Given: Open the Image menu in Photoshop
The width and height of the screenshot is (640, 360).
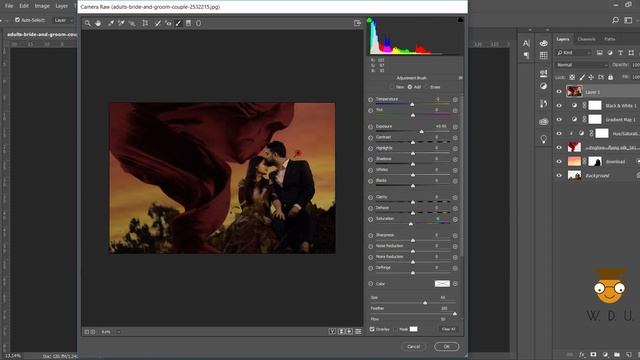Looking at the screenshot, I should 42,6.
